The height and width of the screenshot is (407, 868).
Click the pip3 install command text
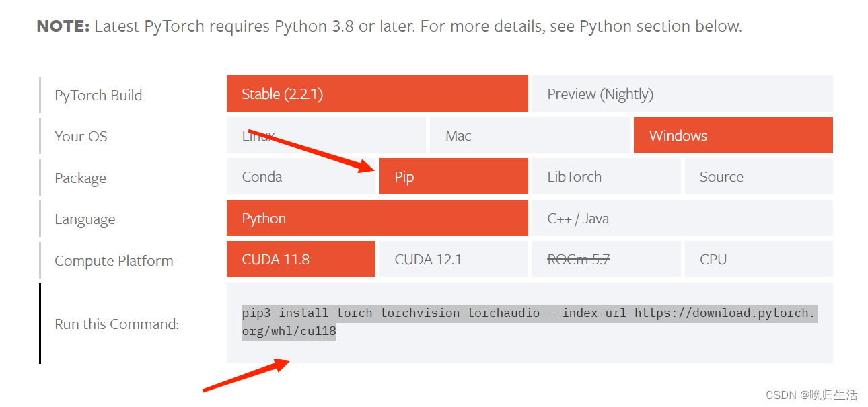529,322
